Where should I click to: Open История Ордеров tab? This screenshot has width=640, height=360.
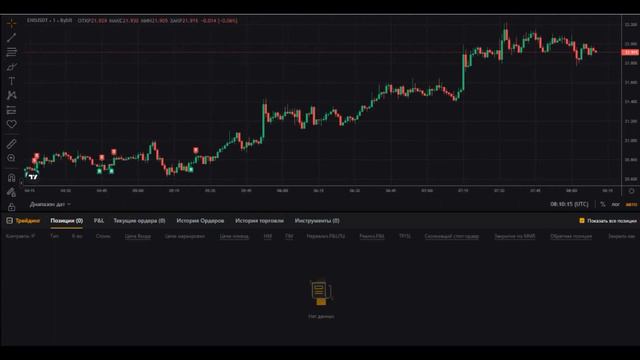click(x=200, y=221)
